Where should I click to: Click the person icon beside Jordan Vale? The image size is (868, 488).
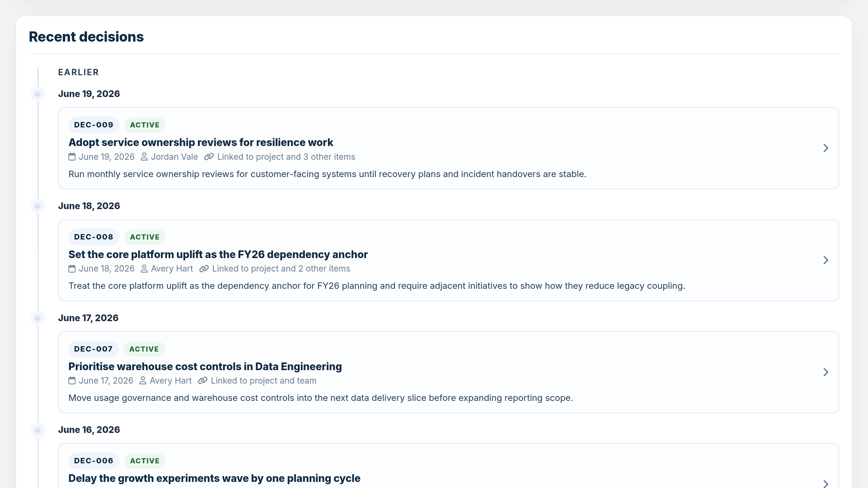tap(144, 157)
